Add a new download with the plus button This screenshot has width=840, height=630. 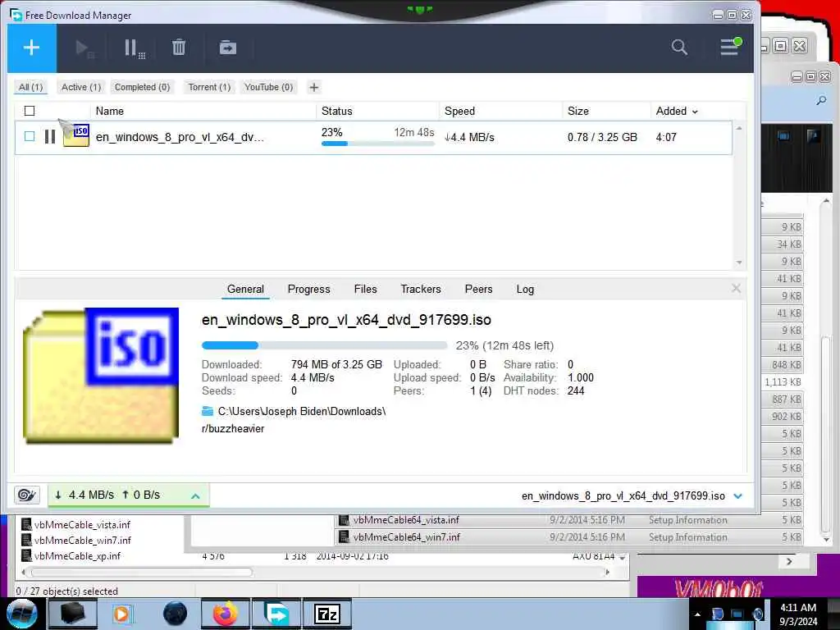pyautogui.click(x=32, y=48)
